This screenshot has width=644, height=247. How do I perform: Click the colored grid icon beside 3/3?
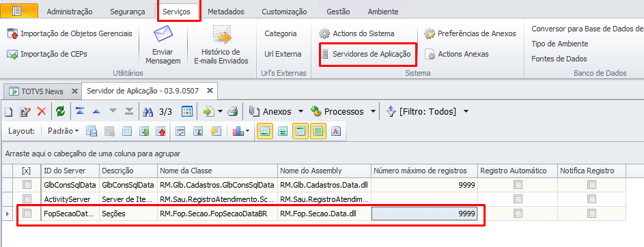187,111
